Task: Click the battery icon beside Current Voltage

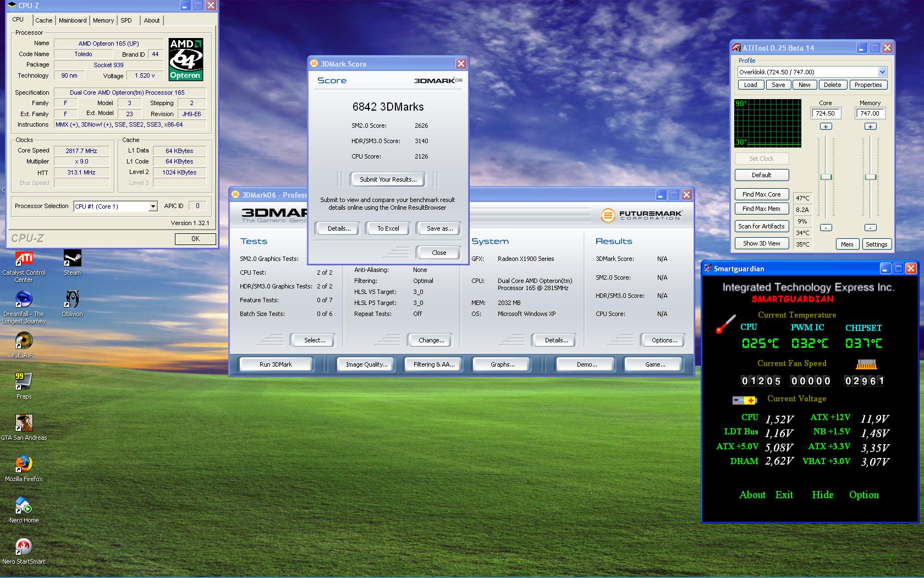Action: click(x=744, y=400)
